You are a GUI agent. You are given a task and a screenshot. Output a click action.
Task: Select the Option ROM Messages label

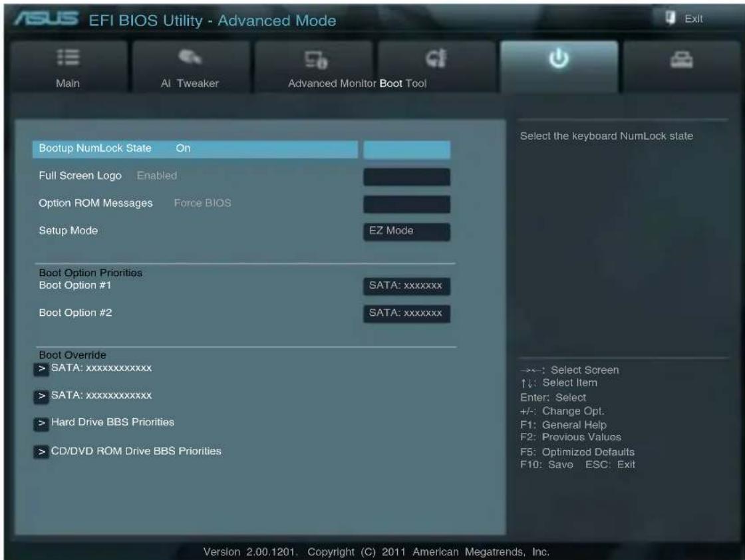coord(96,204)
